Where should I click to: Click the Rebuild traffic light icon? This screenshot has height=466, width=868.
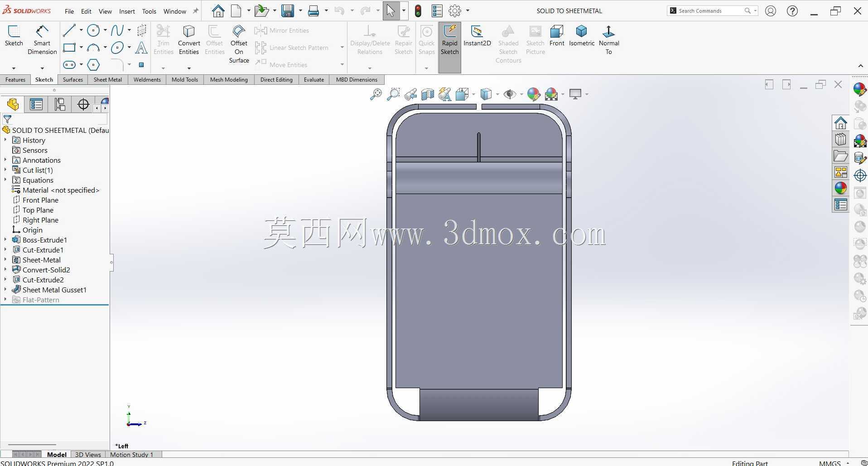(418, 10)
